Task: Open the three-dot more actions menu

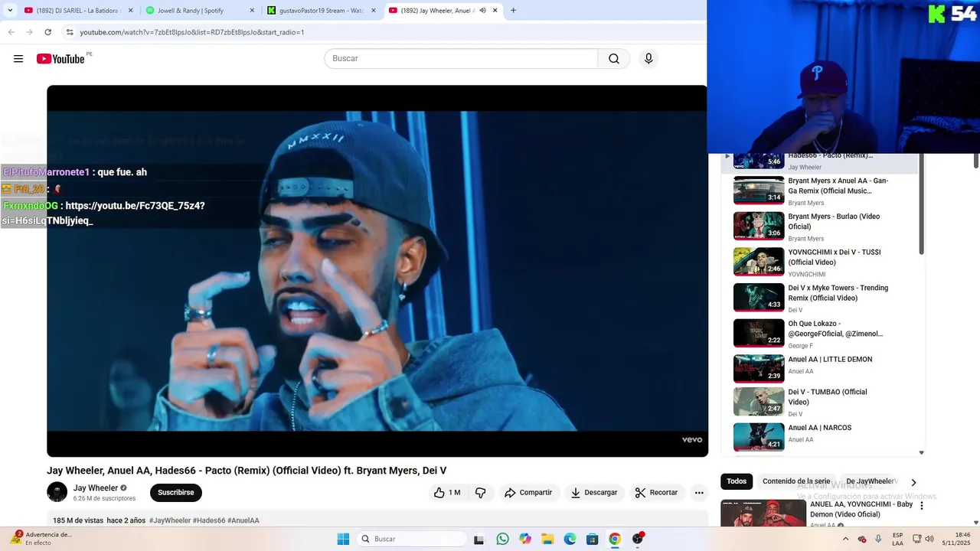Action: click(x=699, y=493)
